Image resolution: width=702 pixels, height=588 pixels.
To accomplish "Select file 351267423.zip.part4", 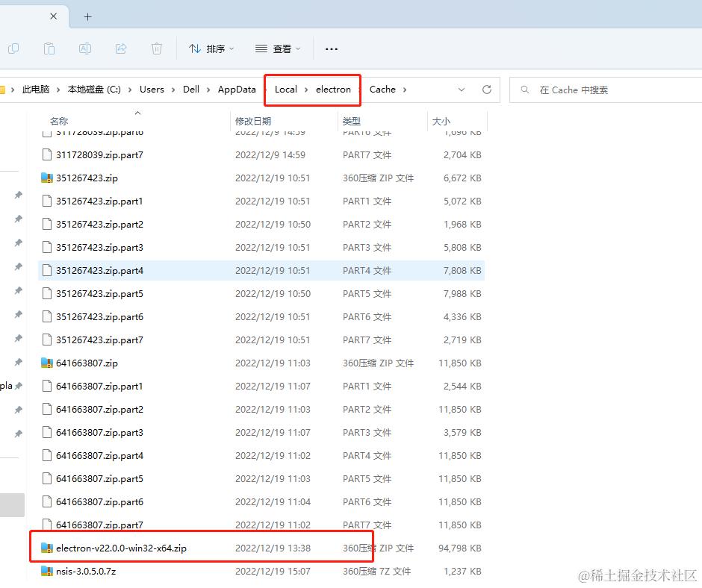I will pyautogui.click(x=261, y=270).
